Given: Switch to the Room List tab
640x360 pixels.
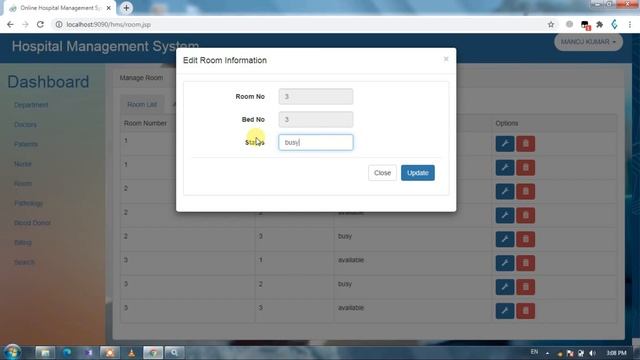Looking at the screenshot, I should [142, 104].
